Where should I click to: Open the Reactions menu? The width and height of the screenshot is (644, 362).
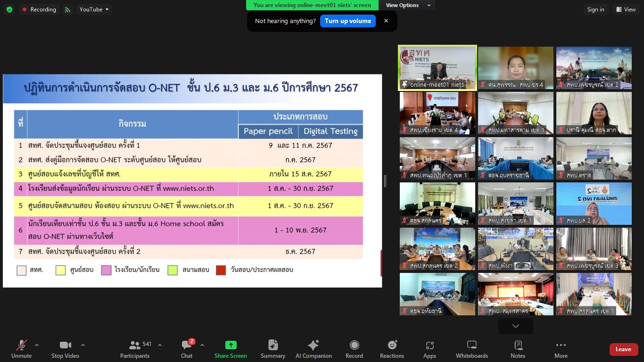coord(392,349)
